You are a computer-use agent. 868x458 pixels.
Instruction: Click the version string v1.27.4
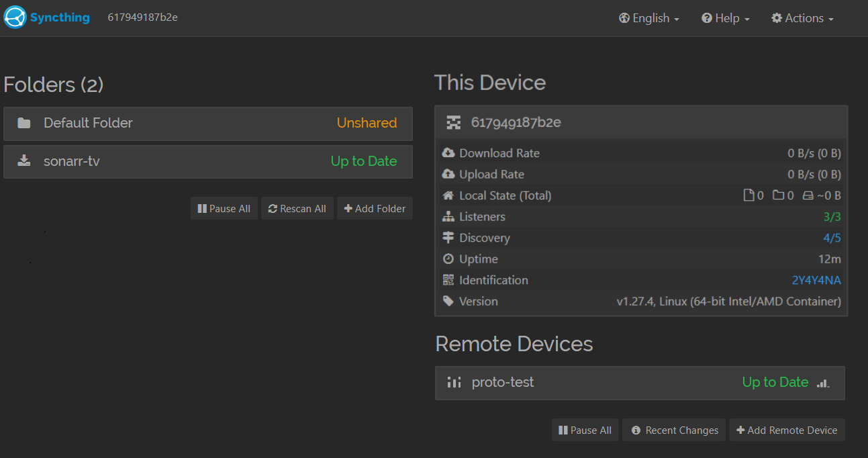tap(729, 302)
